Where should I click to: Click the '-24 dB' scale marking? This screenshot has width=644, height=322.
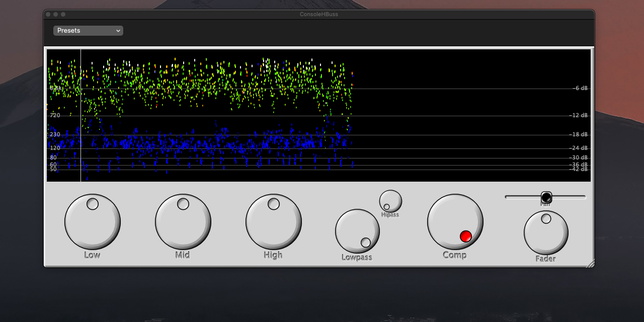pyautogui.click(x=579, y=148)
